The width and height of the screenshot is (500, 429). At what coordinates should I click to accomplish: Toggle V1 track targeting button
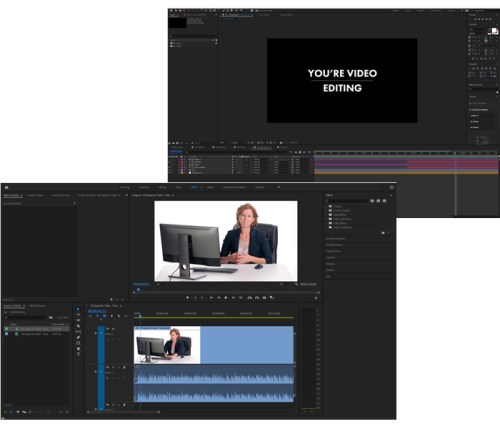[101, 333]
